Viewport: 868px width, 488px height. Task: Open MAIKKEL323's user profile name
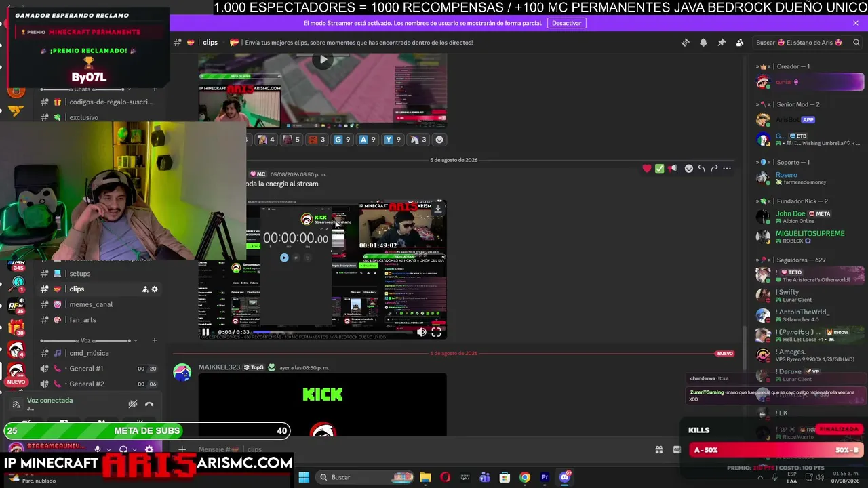219,367
